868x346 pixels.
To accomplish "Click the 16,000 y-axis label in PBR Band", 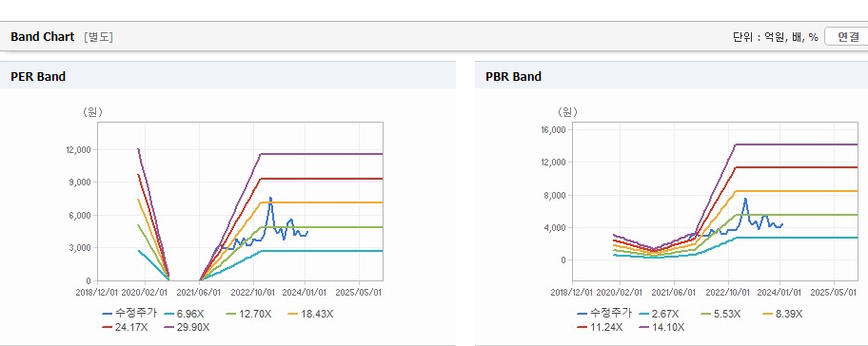I will [x=554, y=130].
